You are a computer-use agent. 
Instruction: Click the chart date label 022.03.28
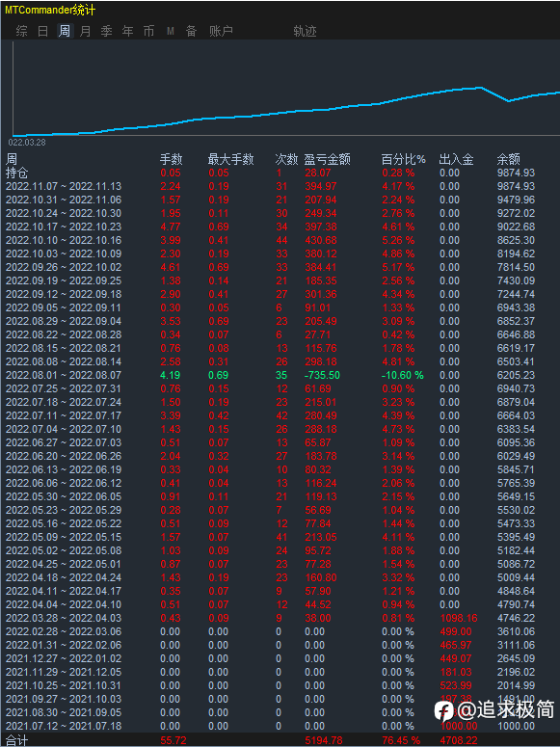click(27, 143)
